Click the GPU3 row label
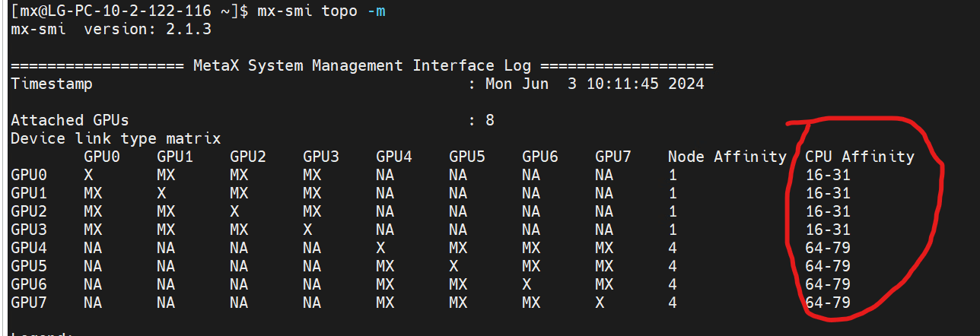Image resolution: width=980 pixels, height=336 pixels. coord(29,230)
